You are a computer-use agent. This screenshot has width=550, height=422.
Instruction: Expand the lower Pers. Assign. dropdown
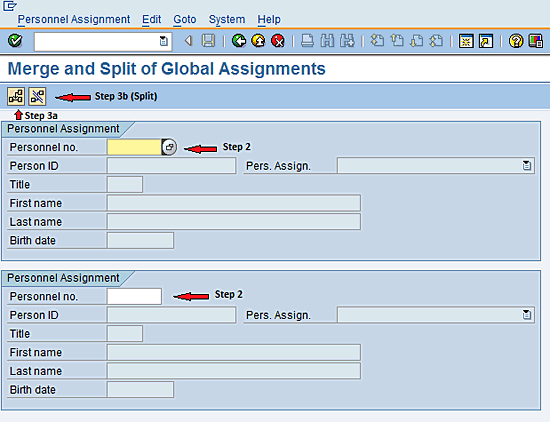[x=526, y=315]
